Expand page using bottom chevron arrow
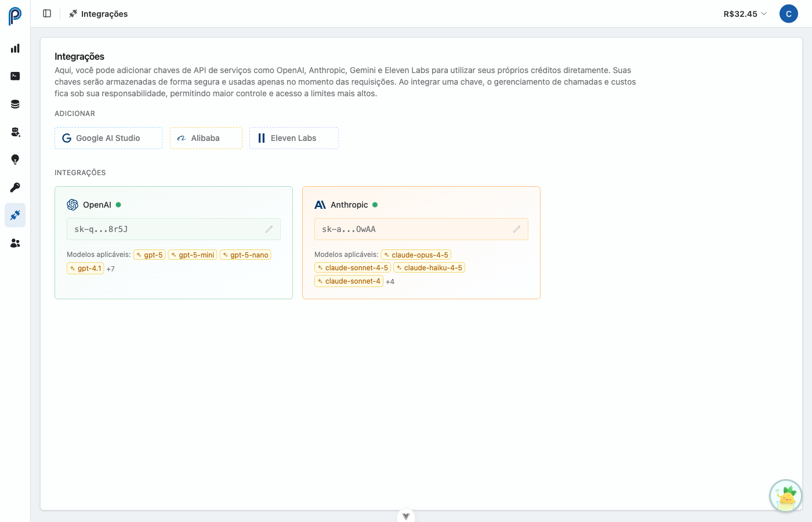The image size is (812, 522). tap(406, 516)
